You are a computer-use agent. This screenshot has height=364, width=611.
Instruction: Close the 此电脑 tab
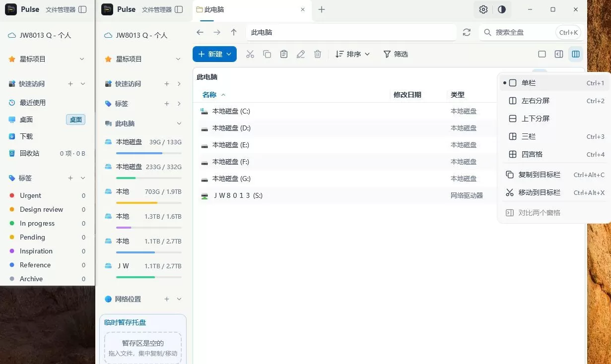(303, 9)
